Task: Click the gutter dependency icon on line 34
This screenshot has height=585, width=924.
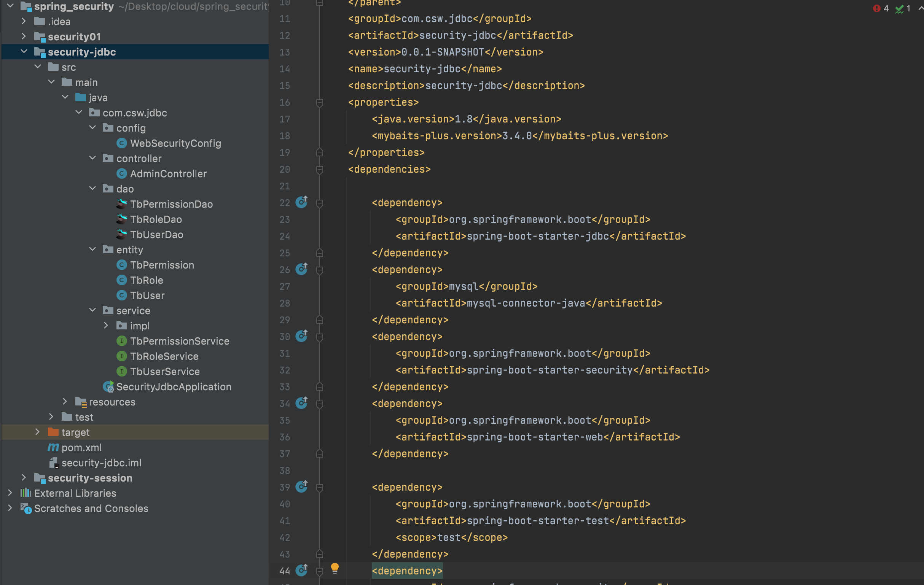Action: click(302, 403)
